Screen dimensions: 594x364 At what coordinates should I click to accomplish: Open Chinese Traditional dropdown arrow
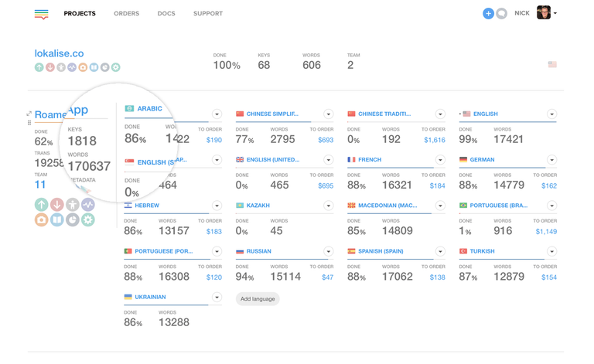click(x=440, y=114)
